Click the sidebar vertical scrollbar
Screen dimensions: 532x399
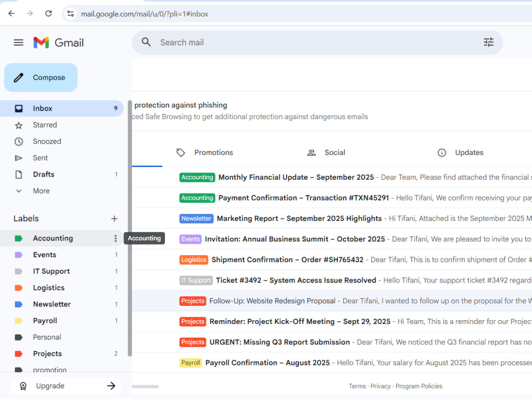pyautogui.click(x=130, y=228)
